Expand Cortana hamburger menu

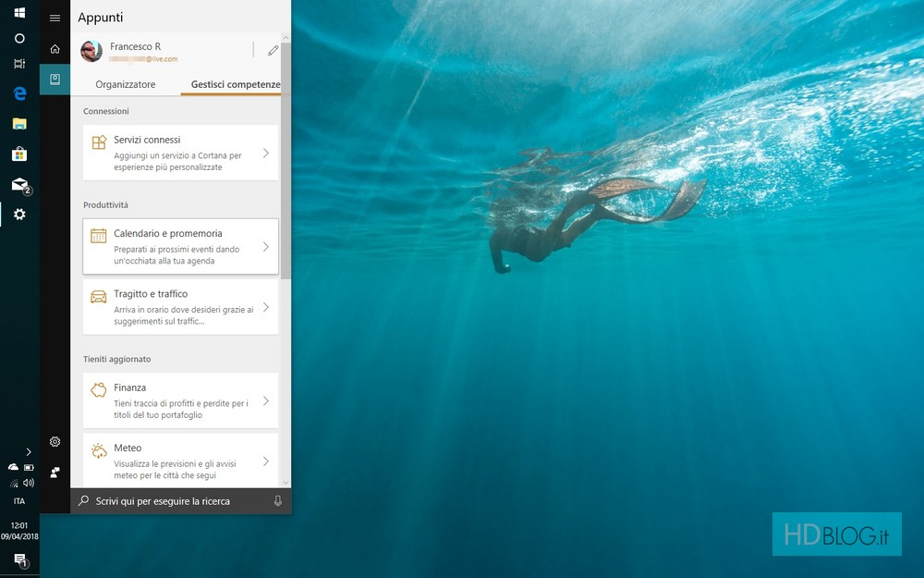coord(55,18)
